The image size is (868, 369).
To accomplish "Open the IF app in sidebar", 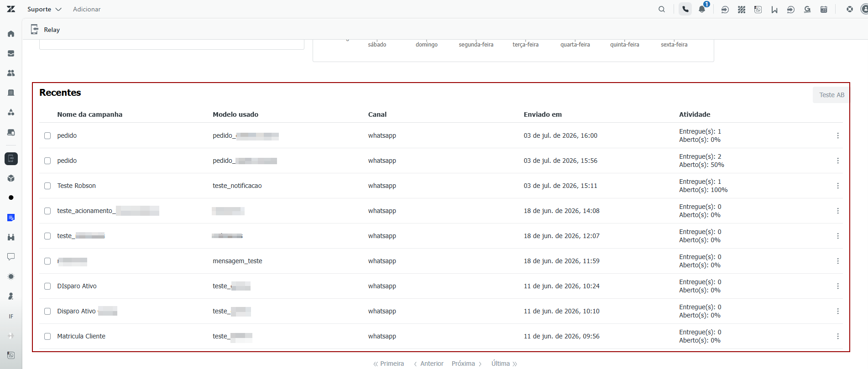I will point(11,316).
